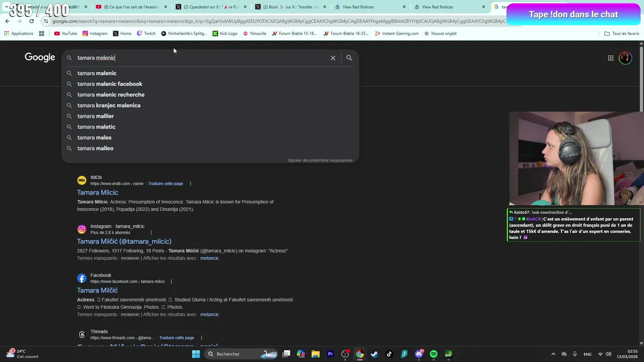The height and width of the screenshot is (362, 644).
Task: Open Discord from taskbar
Action: click(419, 354)
